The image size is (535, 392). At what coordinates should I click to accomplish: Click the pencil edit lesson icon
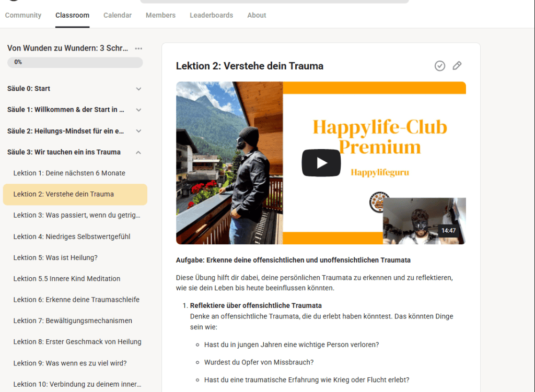point(457,66)
